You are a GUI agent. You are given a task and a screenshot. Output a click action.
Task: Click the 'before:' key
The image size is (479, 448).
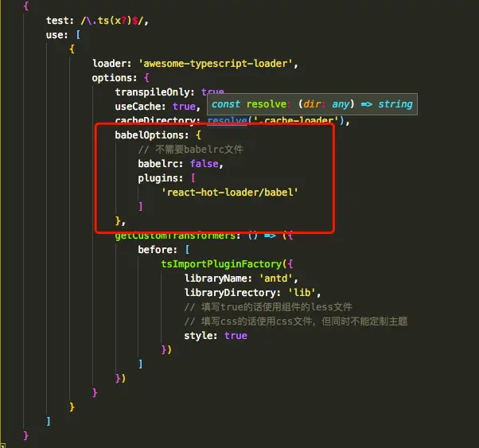point(158,250)
